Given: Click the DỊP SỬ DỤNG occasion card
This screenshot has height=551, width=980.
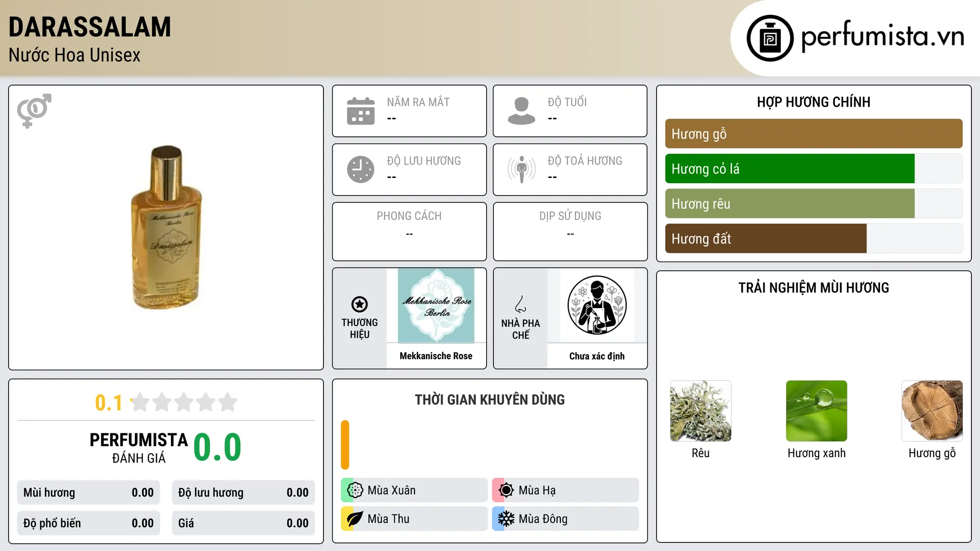Looking at the screenshot, I should (x=570, y=231).
